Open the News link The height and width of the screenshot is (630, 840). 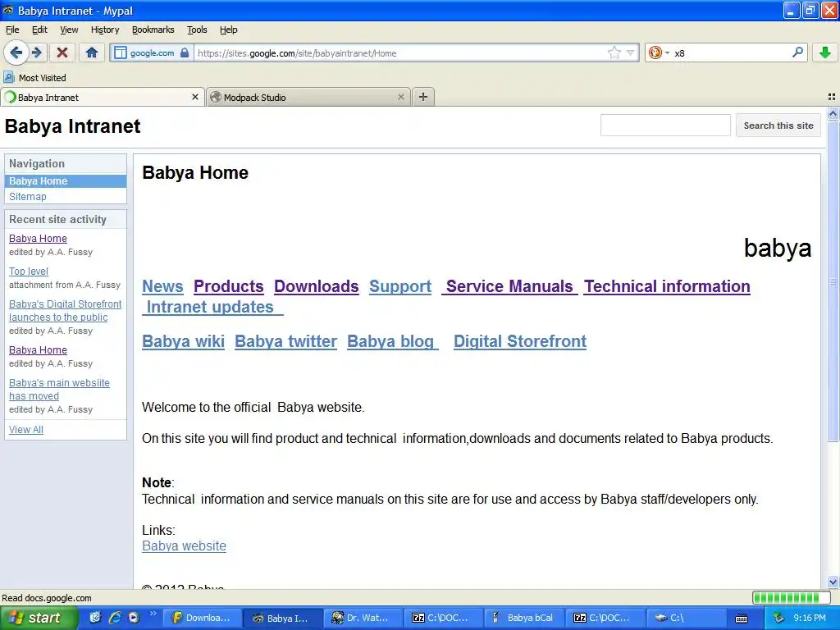pyautogui.click(x=162, y=286)
